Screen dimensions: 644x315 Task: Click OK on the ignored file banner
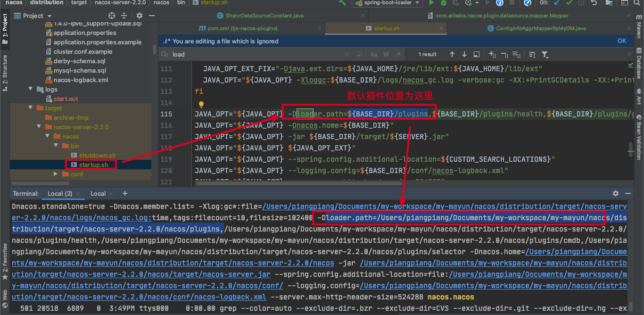point(622,41)
